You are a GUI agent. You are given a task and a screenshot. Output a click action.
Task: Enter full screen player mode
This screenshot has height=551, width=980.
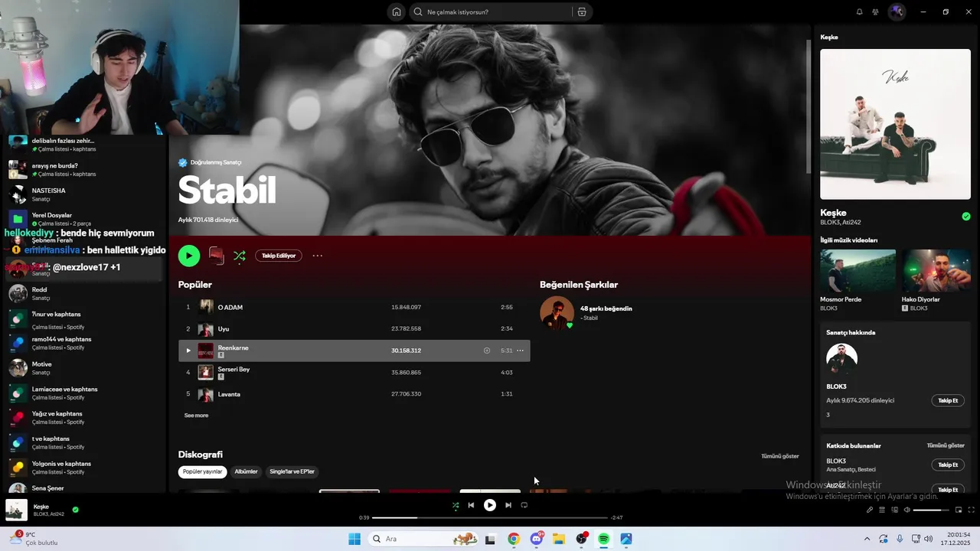click(972, 510)
